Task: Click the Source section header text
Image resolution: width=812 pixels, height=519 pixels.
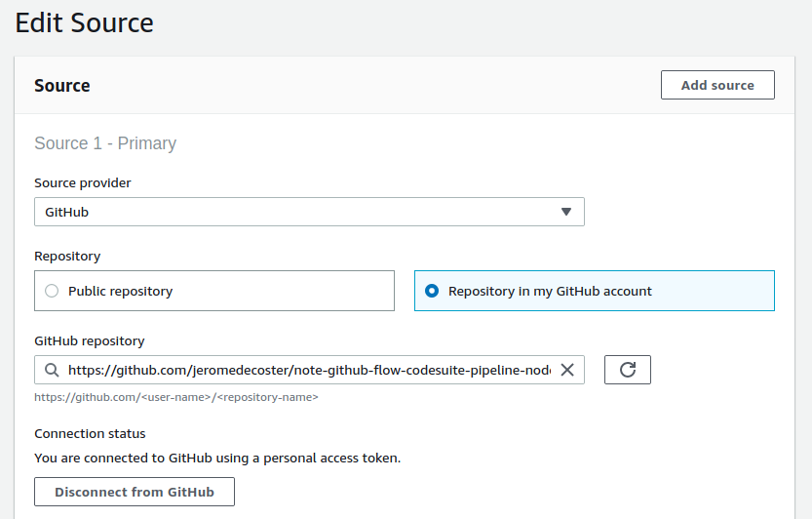Action: [x=62, y=86]
